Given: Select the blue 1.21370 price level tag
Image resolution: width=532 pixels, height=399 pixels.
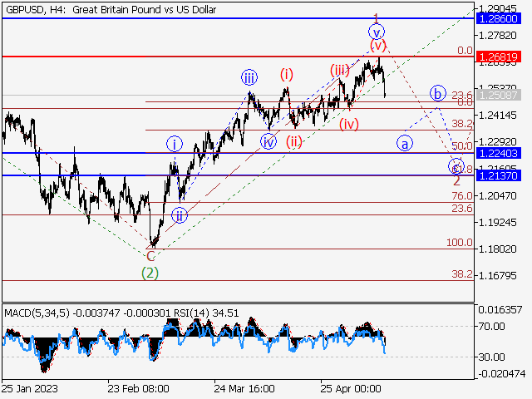Looking at the screenshot, I should [498, 175].
